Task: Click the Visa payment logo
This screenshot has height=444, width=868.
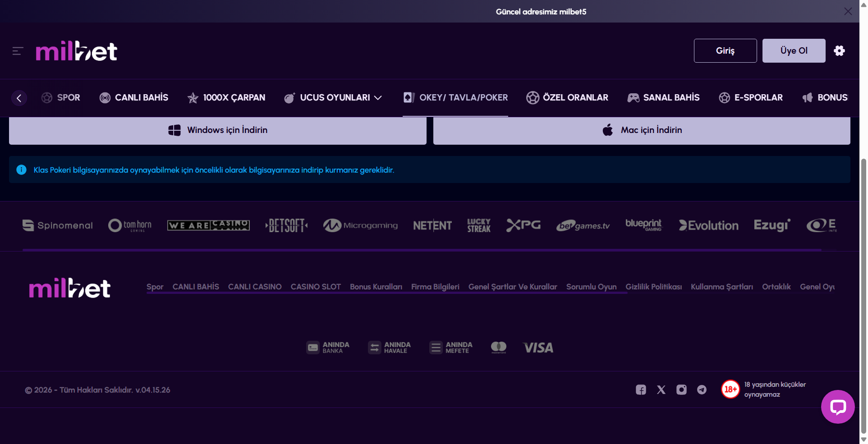Action: (x=538, y=348)
